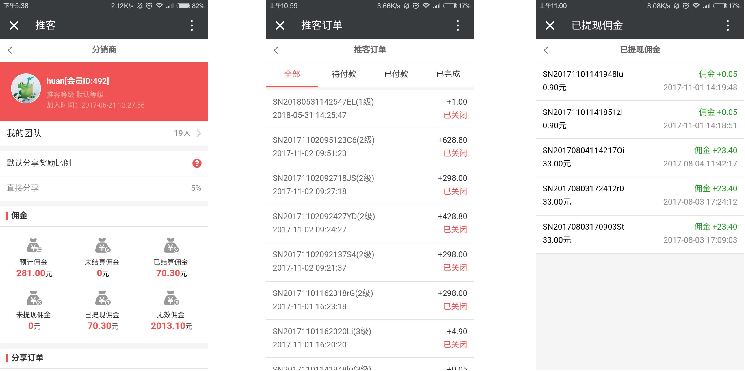This screenshot has width=745, height=371.
Task: Tap the 2017-08-04 11:42:17 timestamp
Action: [700, 163]
